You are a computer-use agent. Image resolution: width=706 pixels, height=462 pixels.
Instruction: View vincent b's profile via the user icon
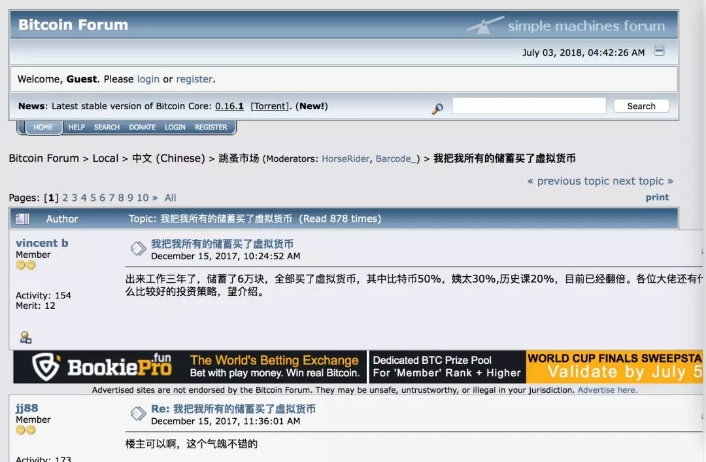click(x=25, y=338)
